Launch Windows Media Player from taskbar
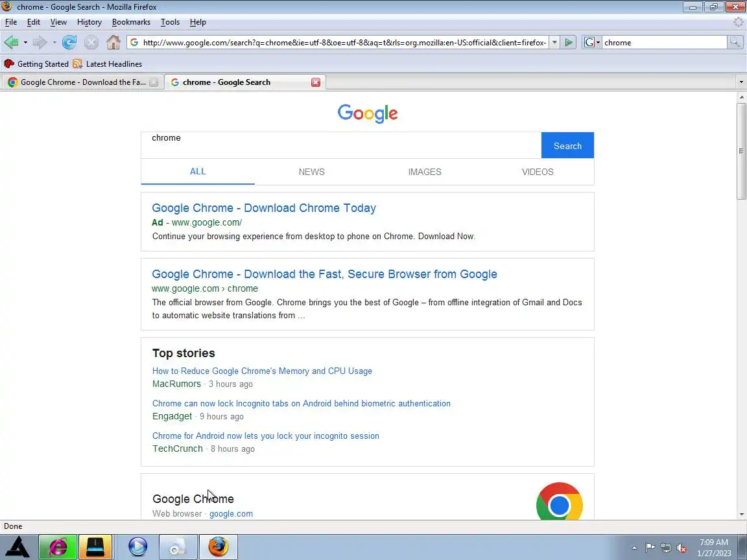 (x=137, y=546)
